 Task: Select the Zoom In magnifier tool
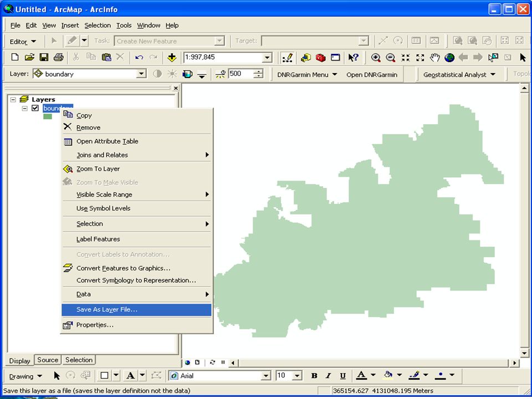pyautogui.click(x=376, y=57)
